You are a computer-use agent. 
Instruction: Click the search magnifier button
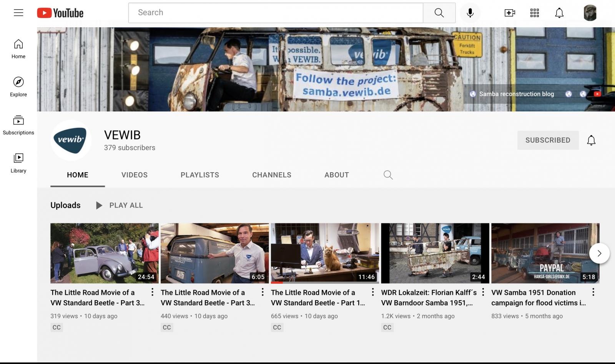coord(439,13)
